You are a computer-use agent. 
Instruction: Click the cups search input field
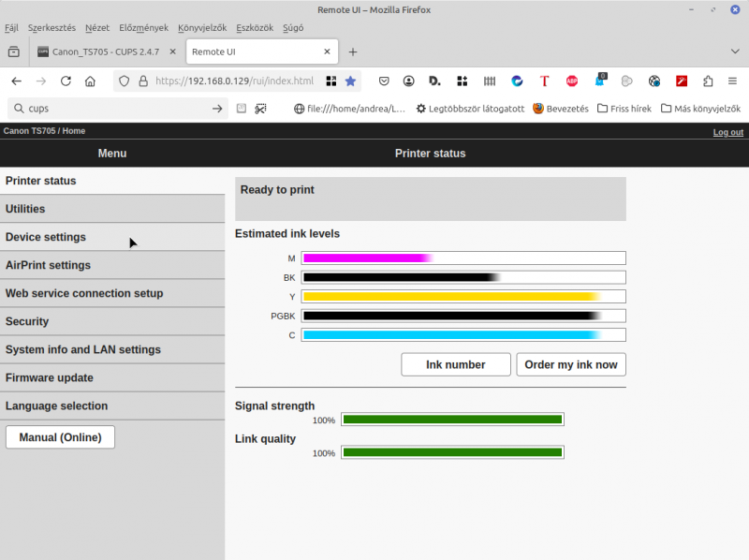pos(117,109)
